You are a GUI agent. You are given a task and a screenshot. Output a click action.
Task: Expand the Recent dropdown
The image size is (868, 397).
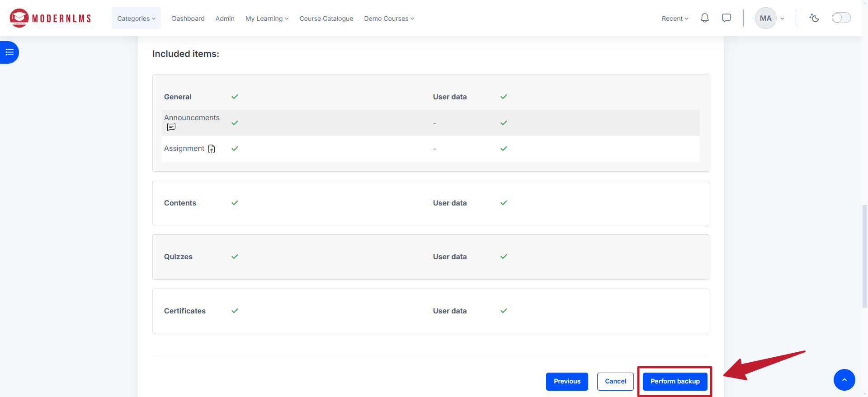coord(675,19)
